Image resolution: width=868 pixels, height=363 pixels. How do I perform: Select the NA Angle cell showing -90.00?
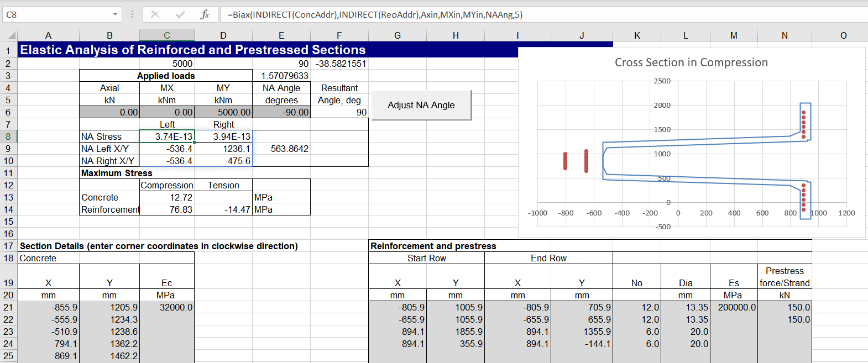tap(281, 112)
